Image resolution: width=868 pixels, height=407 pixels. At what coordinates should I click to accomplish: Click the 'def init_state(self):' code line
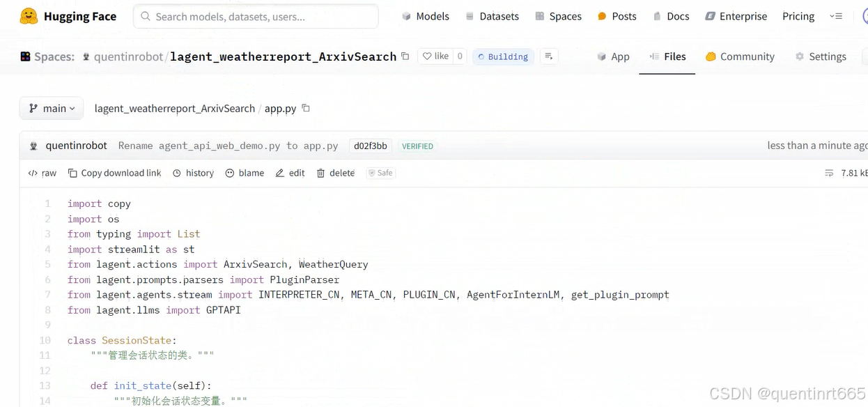[150, 385]
